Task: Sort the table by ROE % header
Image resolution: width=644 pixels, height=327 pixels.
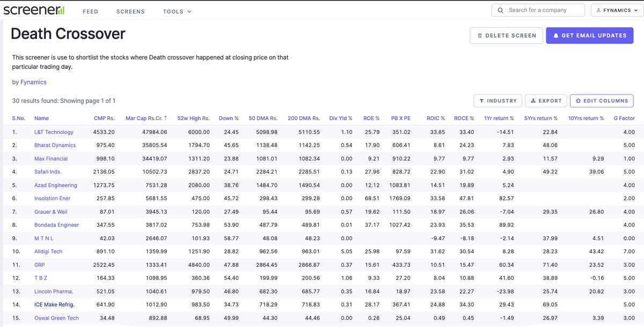Action: pyautogui.click(x=370, y=118)
